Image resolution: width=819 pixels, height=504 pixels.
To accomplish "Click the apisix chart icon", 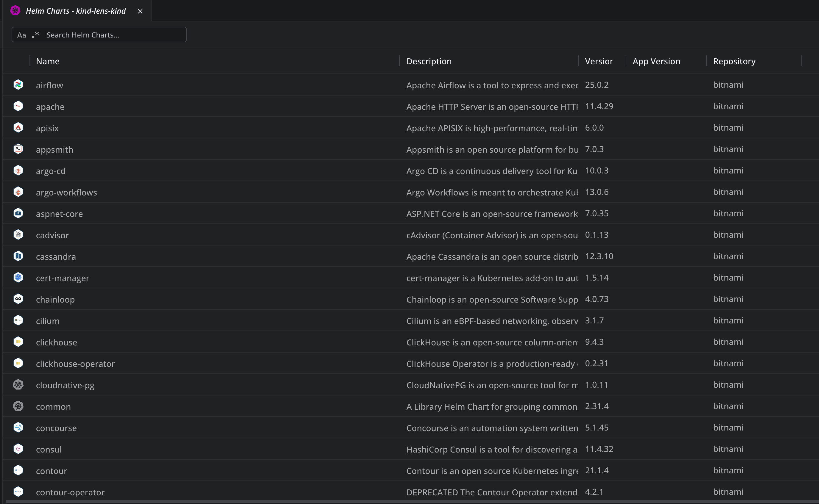I will tap(18, 127).
